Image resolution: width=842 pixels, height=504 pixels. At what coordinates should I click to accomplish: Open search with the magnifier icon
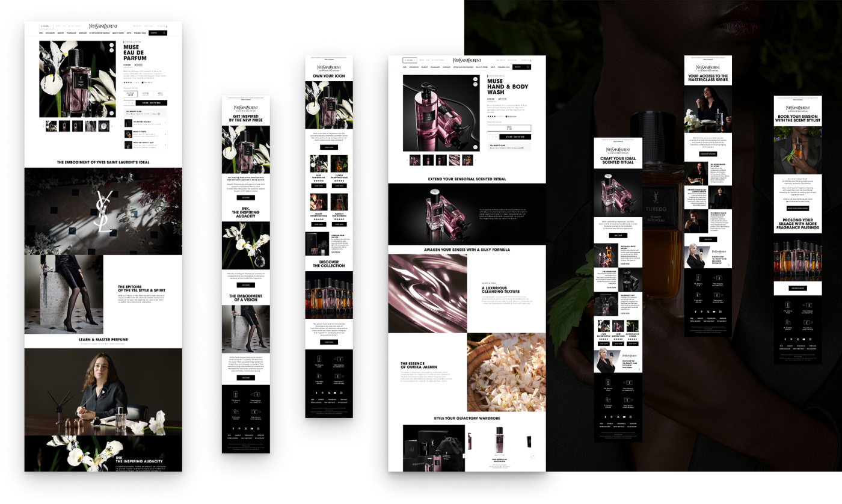coord(164,33)
